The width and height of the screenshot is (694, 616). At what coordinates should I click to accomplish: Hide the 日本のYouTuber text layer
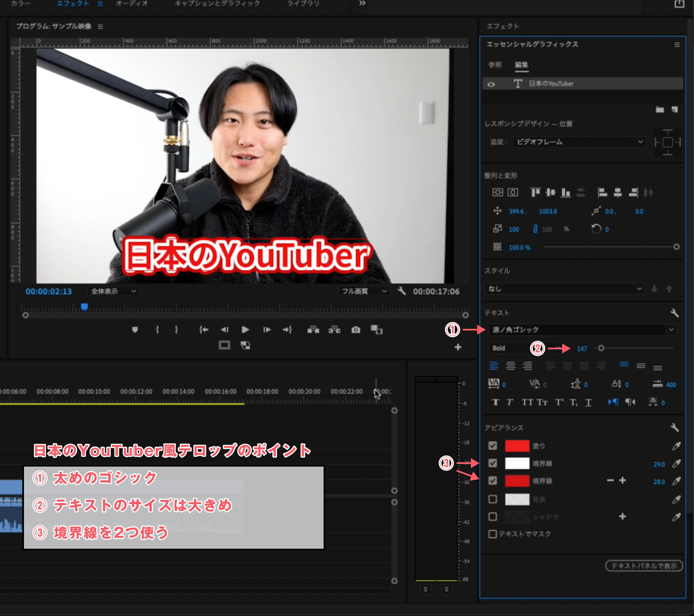491,84
